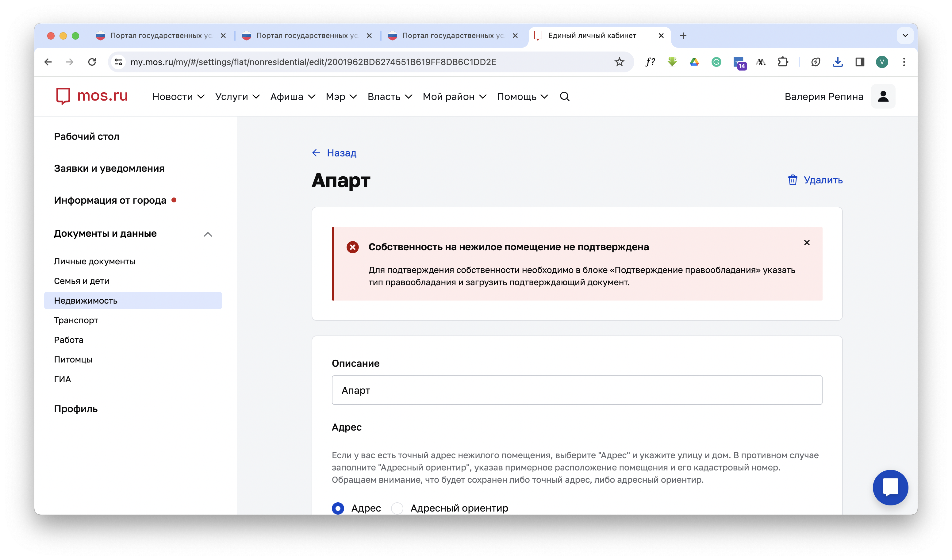Open Рабочий стол in sidebar

(x=86, y=136)
